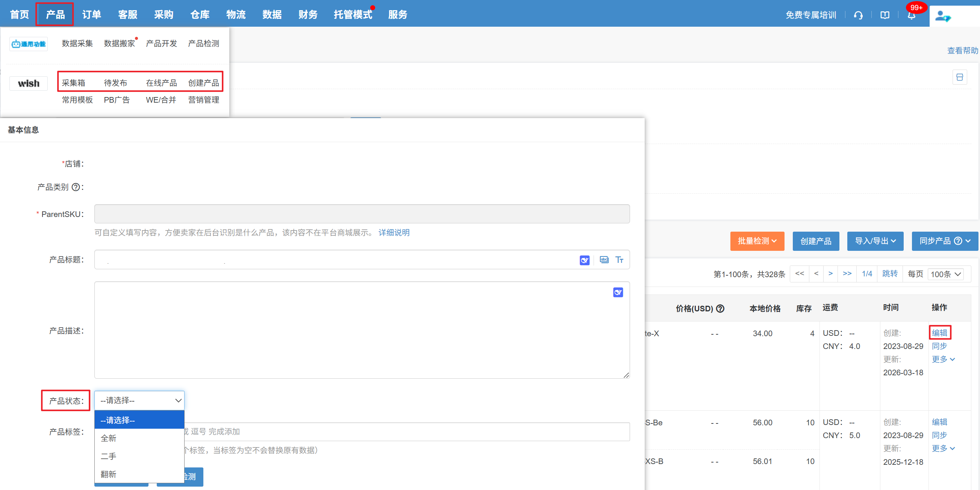The height and width of the screenshot is (490, 980).
Task: Click the abc text template icon
Action: click(x=604, y=260)
